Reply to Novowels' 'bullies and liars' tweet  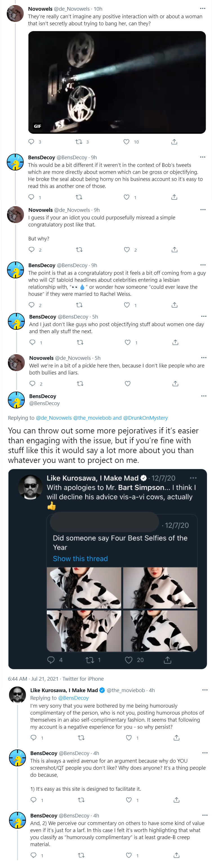point(32,383)
